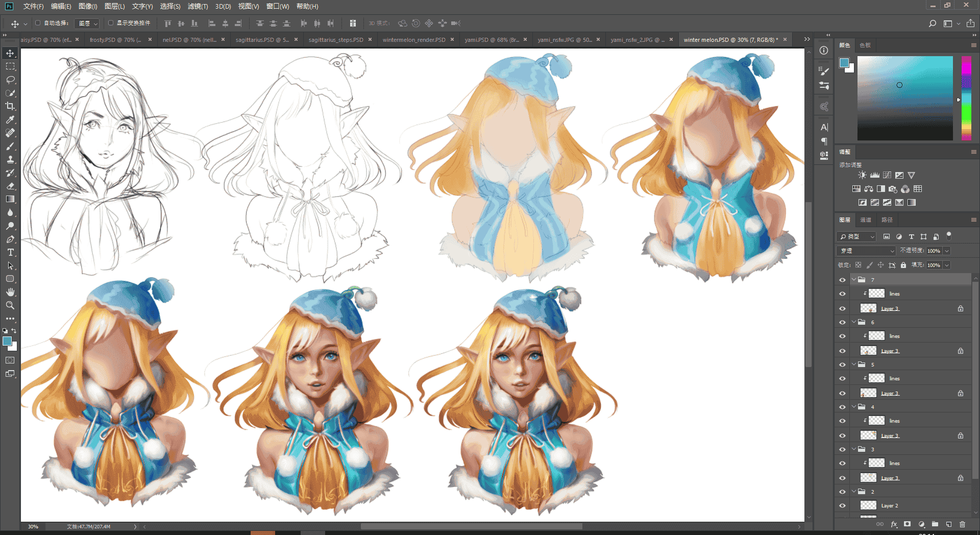Screen dimensions: 980x535
Task: Enable the 自动选择 checkbox
Action: pos(38,23)
